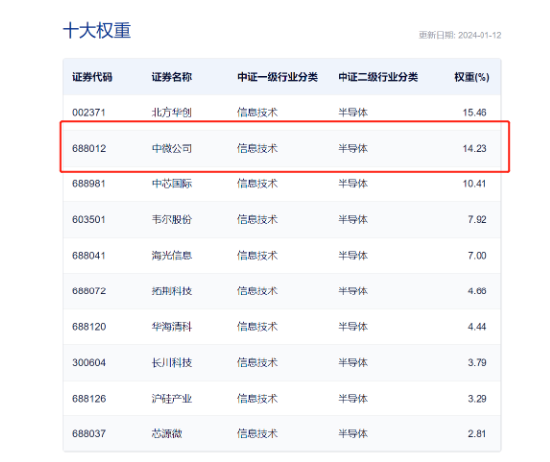Open the 北方华创 stock link
This screenshot has width=550, height=462.
172,112
